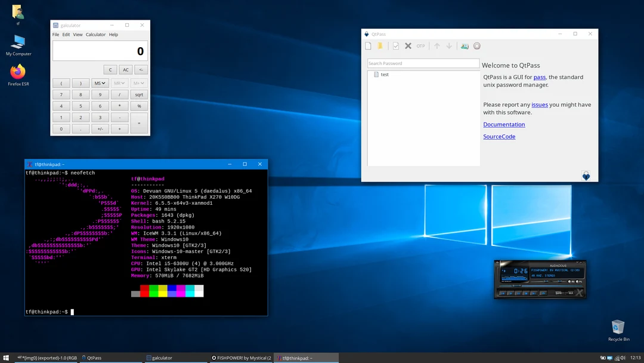This screenshot has height=363, width=644.
Task: Open the M+ memory dropdown in galculator
Action: pyautogui.click(x=138, y=83)
